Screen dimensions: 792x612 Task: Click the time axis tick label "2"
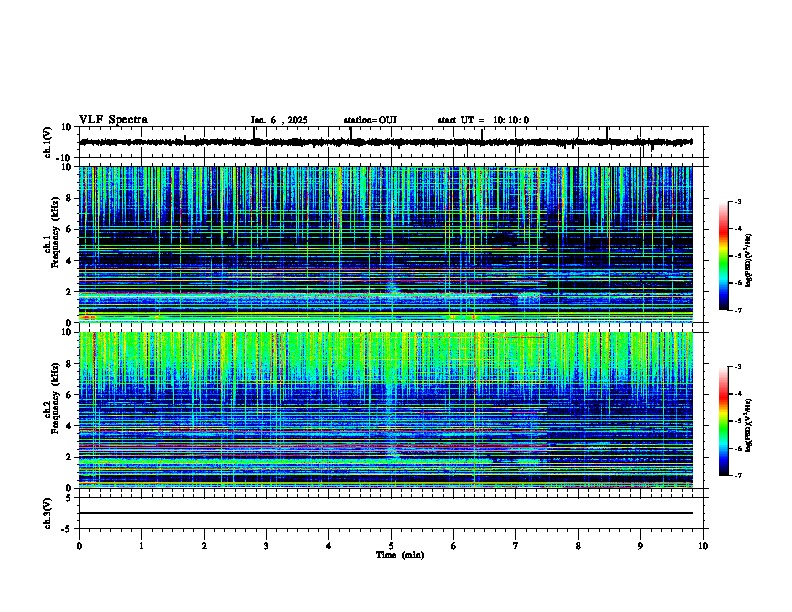(x=204, y=546)
